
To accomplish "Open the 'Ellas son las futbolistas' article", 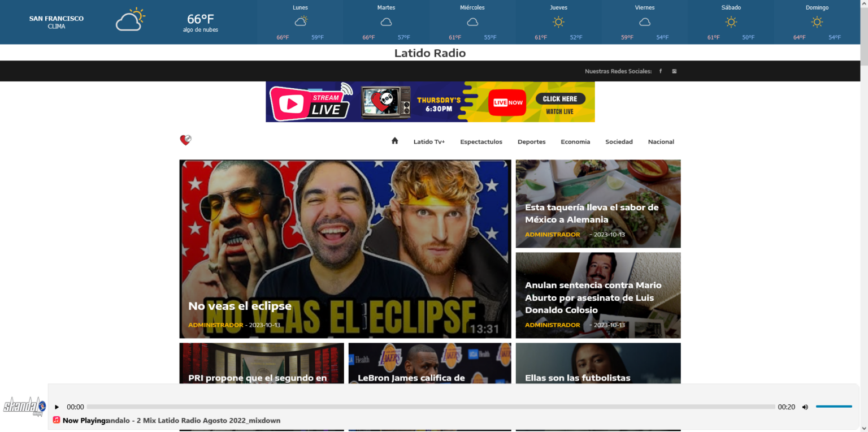I will pos(578,378).
